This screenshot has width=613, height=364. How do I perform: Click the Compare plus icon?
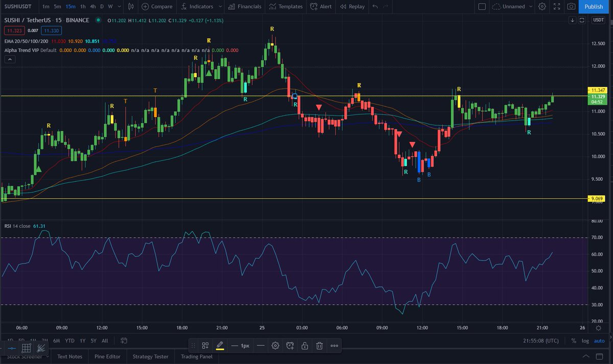pos(145,7)
